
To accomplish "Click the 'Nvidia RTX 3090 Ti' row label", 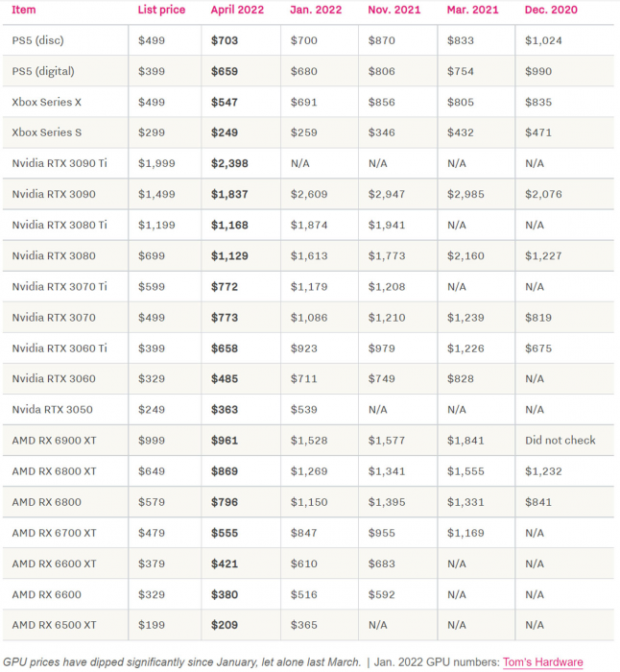I will point(60,163).
